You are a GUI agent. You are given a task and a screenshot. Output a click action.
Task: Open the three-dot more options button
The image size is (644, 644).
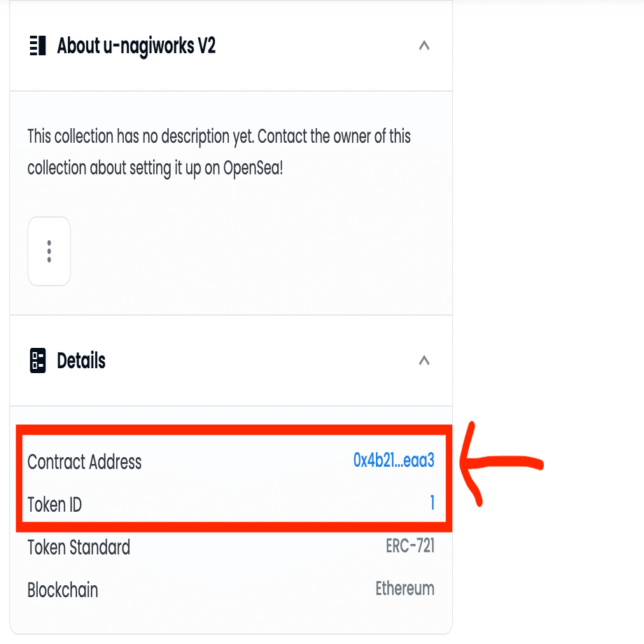(x=49, y=251)
